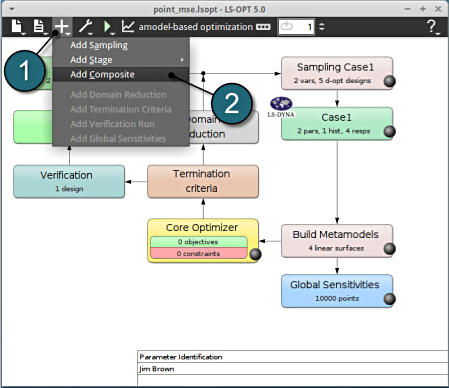Click the Jim Brown author field
Screen dimensions: 449x388
point(293,369)
